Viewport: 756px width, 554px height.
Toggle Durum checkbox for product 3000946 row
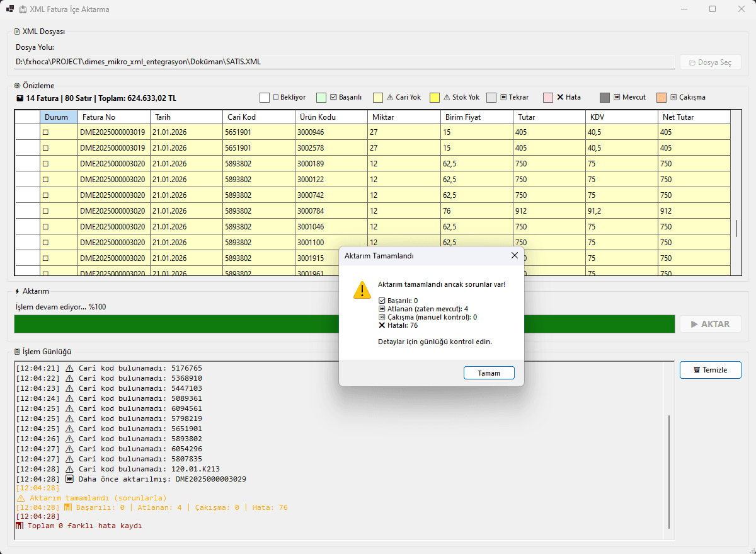45,132
